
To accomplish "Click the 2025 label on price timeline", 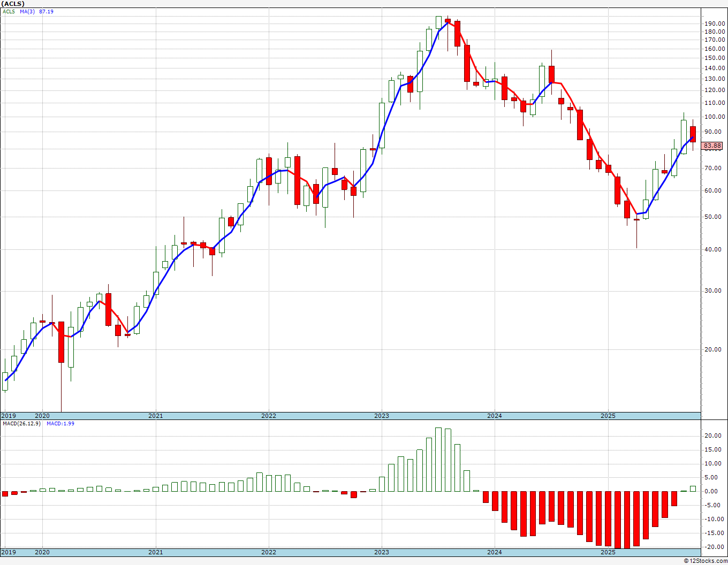I will coord(608,416).
